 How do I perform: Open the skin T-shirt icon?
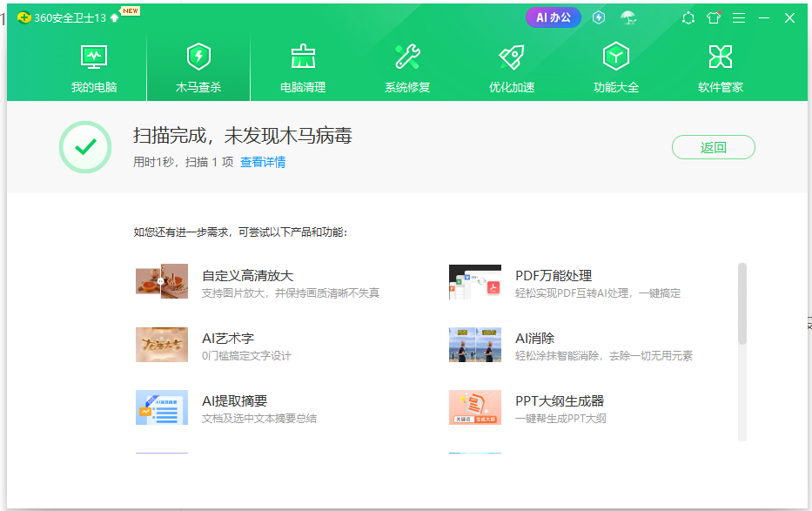714,17
